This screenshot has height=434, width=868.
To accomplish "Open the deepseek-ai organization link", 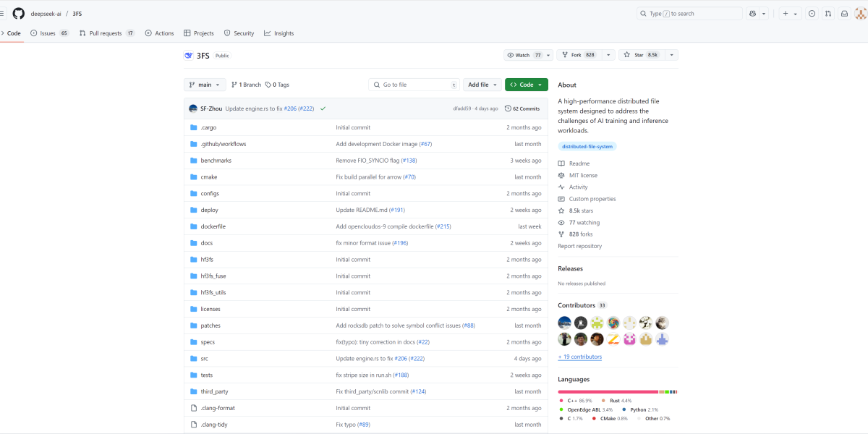I will [x=46, y=13].
